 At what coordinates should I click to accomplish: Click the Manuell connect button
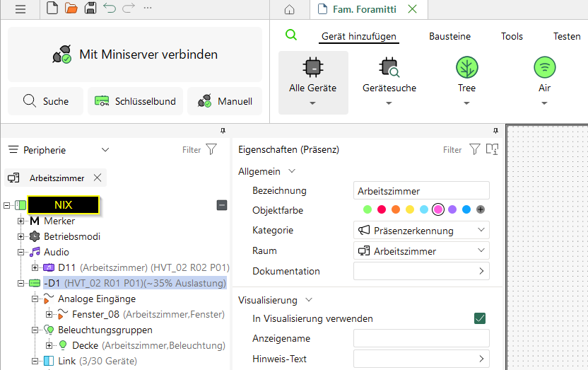click(x=225, y=101)
